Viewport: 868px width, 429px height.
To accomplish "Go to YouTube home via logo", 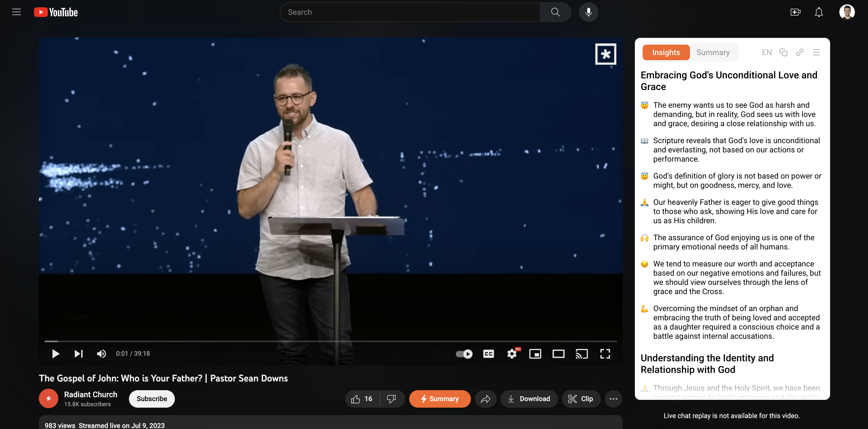I will (56, 12).
